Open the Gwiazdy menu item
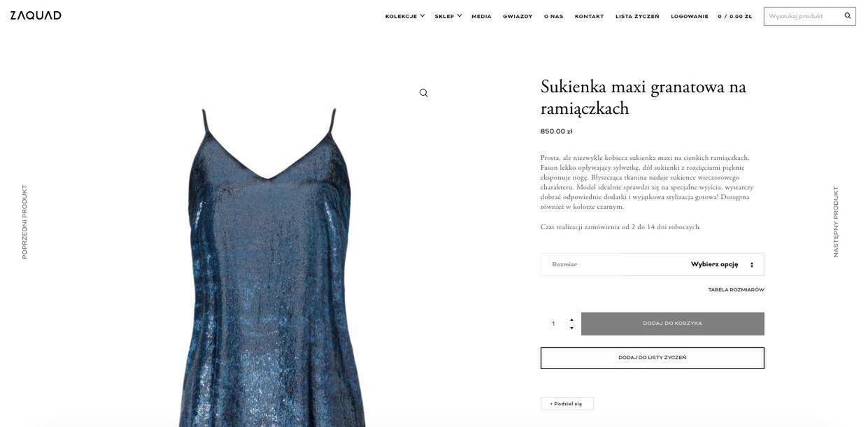The height and width of the screenshot is (427, 868). point(518,16)
